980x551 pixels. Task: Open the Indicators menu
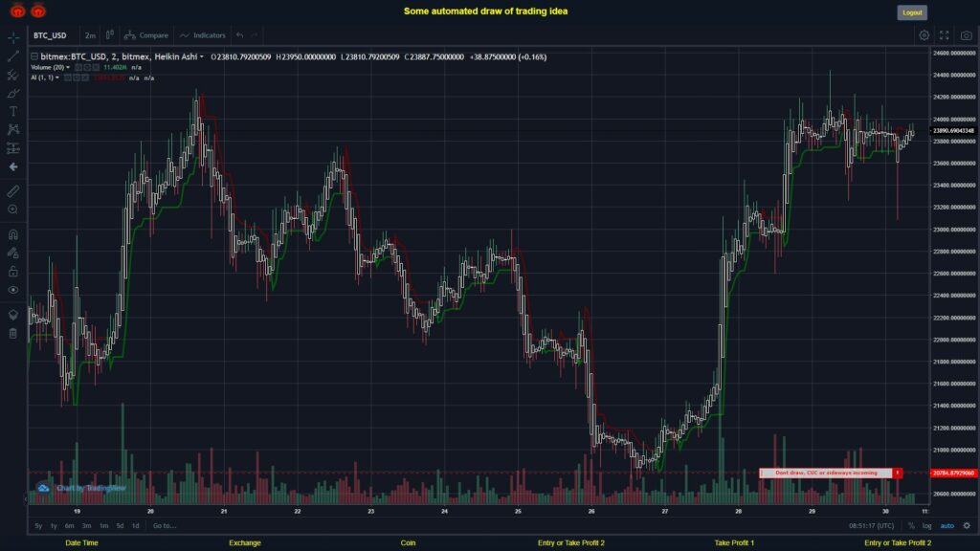tap(203, 35)
